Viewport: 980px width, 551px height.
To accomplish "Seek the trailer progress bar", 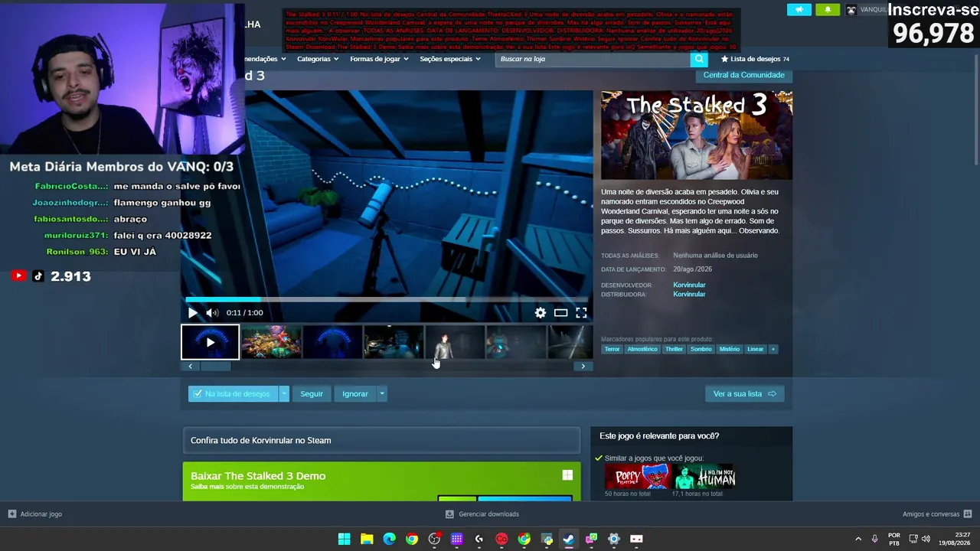I will pos(387,299).
